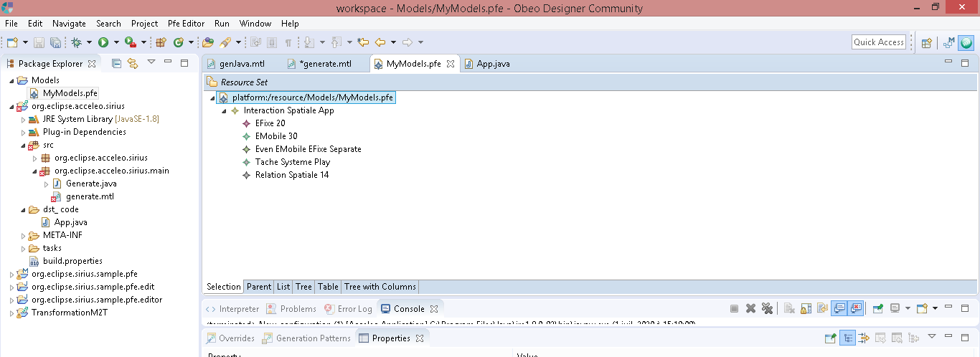Switch to the green Acceleo perspective icon

(x=966, y=42)
